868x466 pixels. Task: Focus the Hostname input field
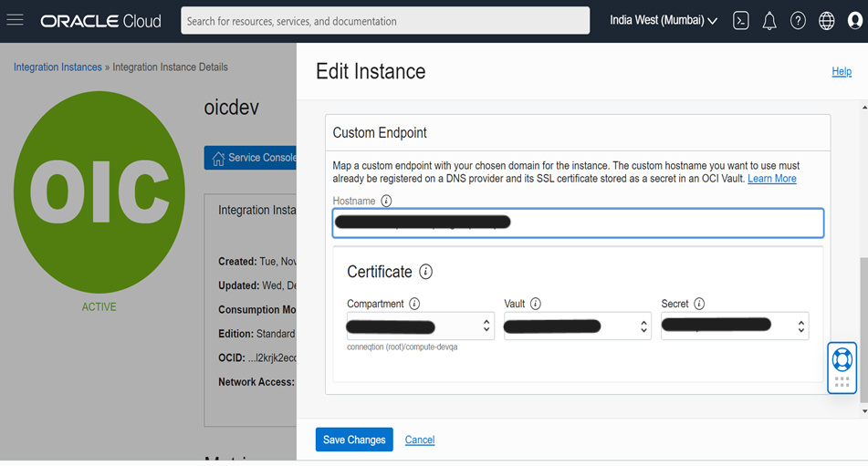point(578,223)
